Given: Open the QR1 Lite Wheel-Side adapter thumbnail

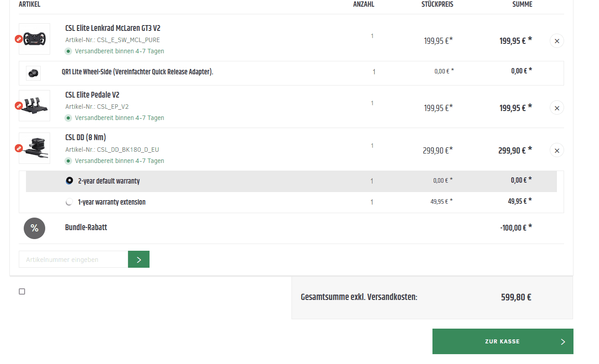Looking at the screenshot, I should (33, 73).
